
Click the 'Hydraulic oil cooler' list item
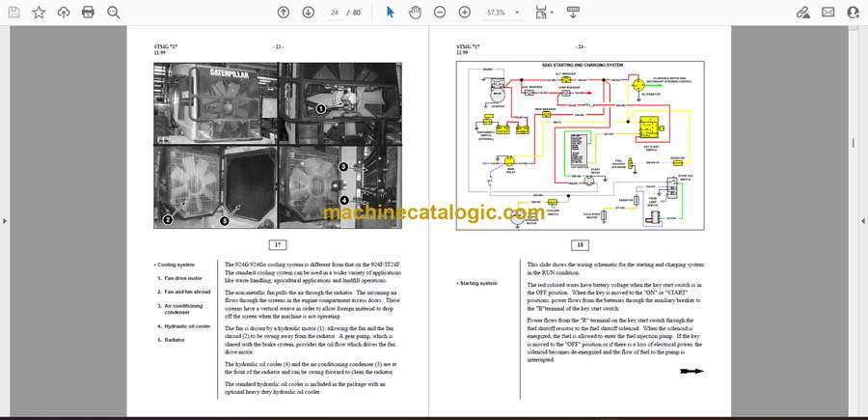click(x=186, y=326)
